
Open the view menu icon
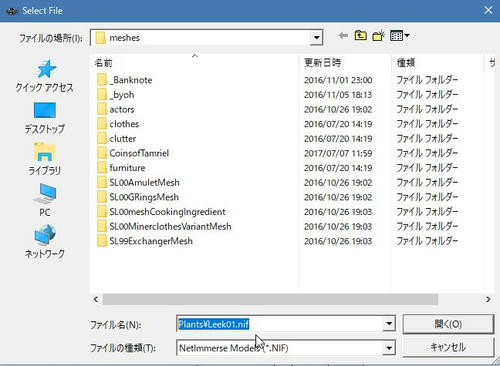coord(400,35)
